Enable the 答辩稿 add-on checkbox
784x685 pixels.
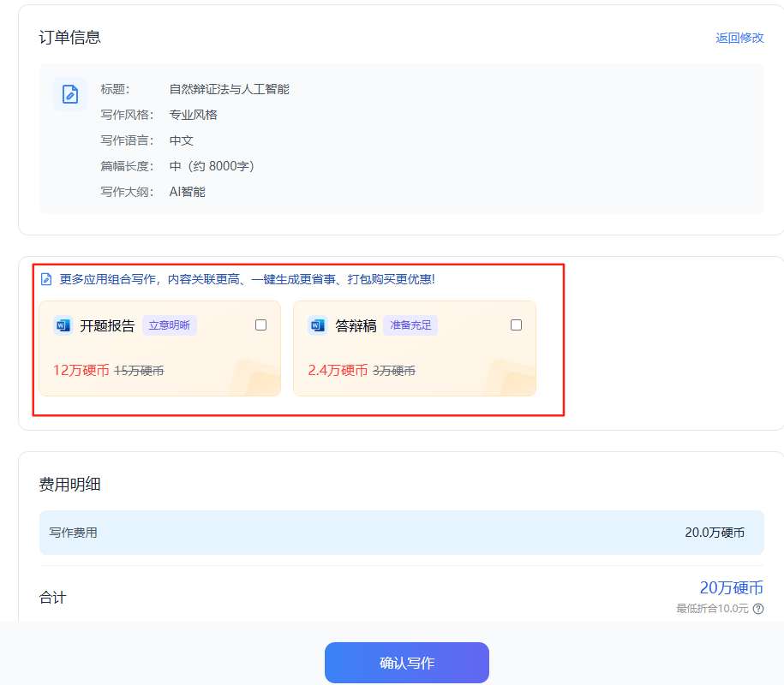(x=516, y=325)
